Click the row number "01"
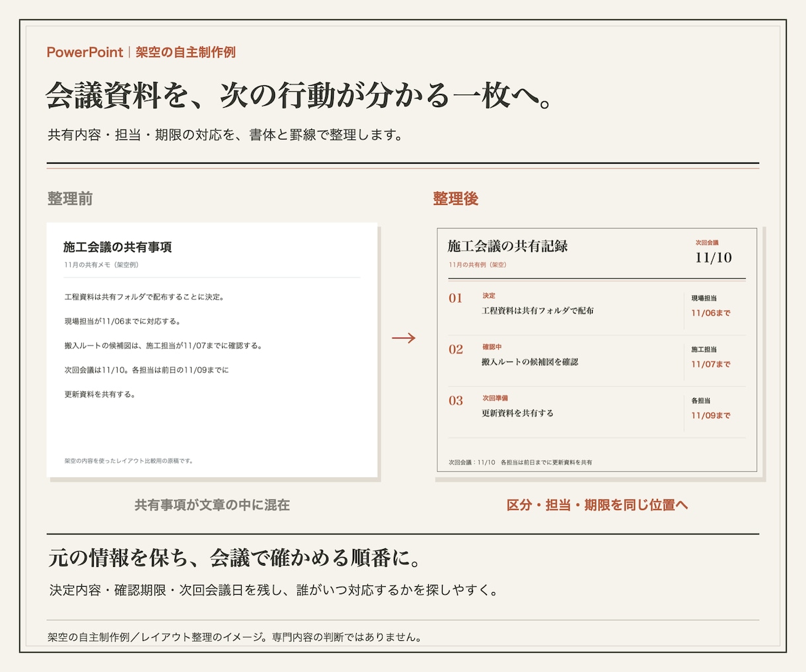This screenshot has height=672, width=806. click(x=456, y=298)
